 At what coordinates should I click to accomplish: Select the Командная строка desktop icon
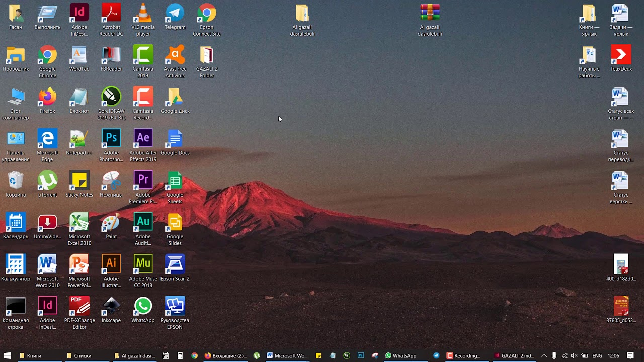click(16, 313)
